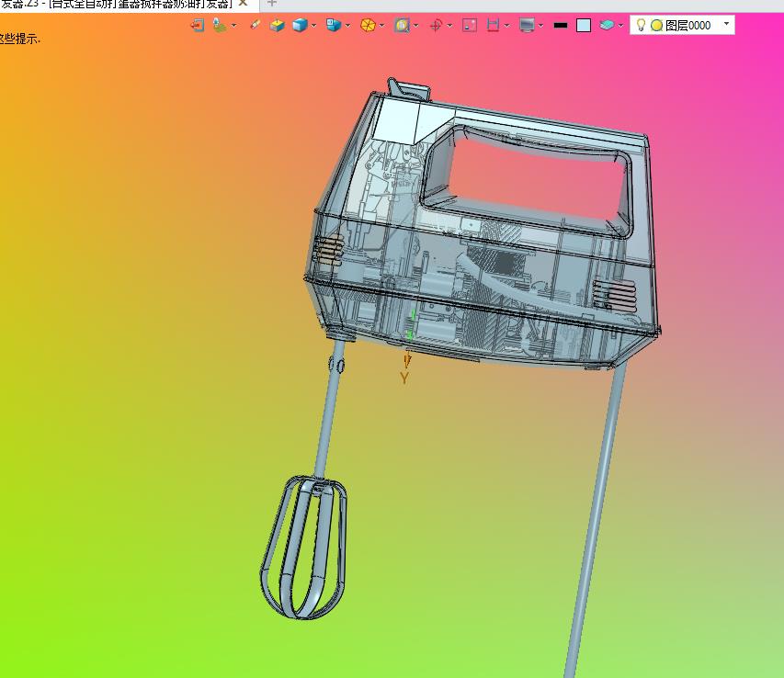This screenshot has width=784, height=678.
Task: Click the blue shaded cube display icon
Action: (299, 26)
